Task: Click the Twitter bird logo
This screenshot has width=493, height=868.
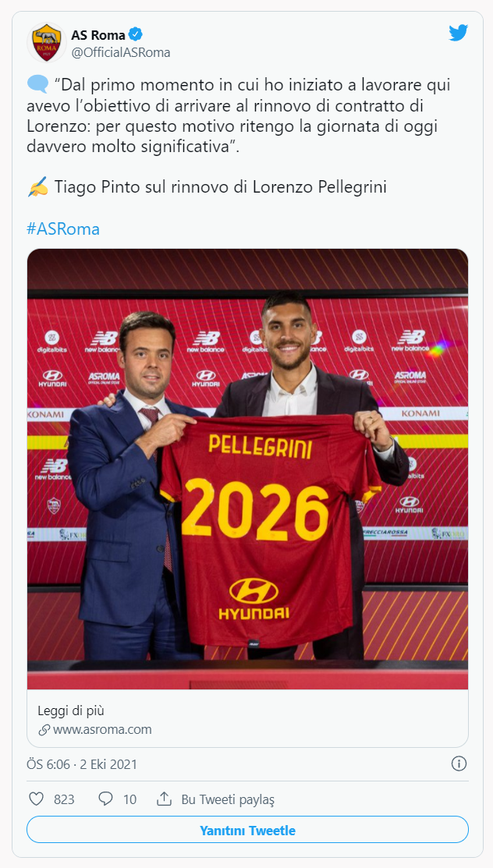Action: 458,33
